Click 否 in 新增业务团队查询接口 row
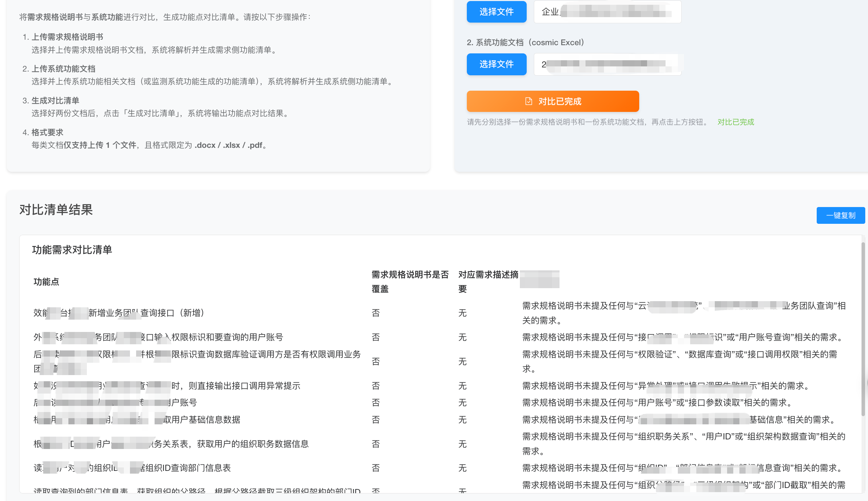The width and height of the screenshot is (868, 501). pyautogui.click(x=376, y=313)
